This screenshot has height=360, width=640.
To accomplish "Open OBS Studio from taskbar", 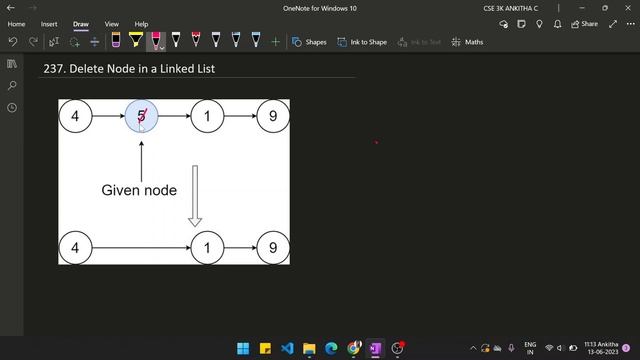I will [x=398, y=348].
